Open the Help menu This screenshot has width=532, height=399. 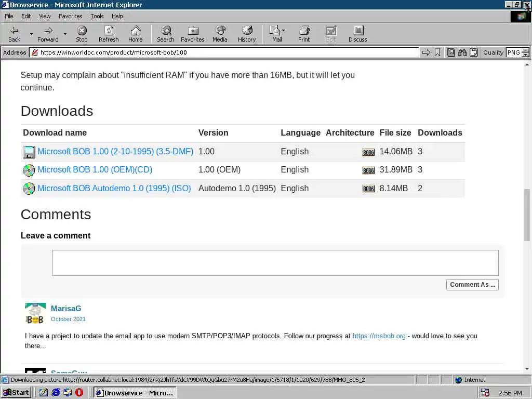pyautogui.click(x=117, y=16)
